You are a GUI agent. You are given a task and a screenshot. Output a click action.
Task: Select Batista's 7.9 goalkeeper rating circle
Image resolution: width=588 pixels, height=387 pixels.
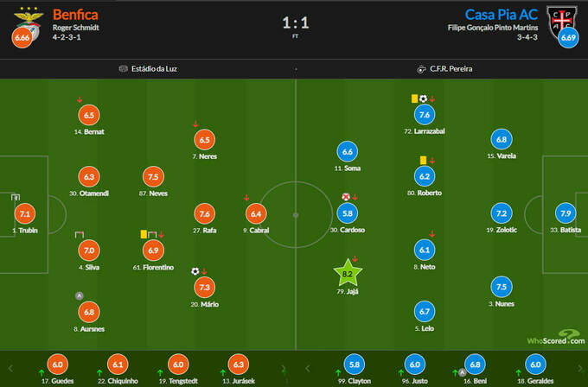pyautogui.click(x=566, y=213)
